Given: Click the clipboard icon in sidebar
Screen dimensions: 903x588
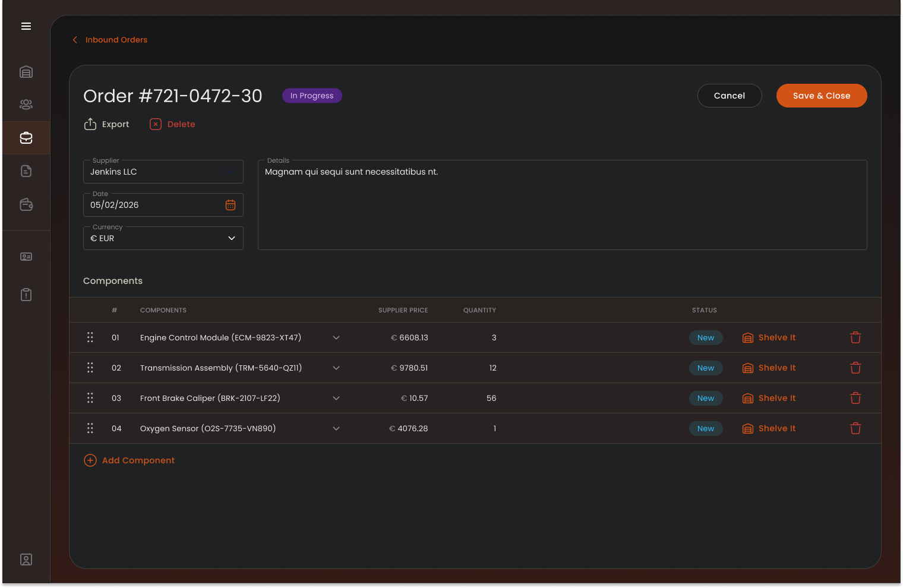Looking at the screenshot, I should 26,295.
